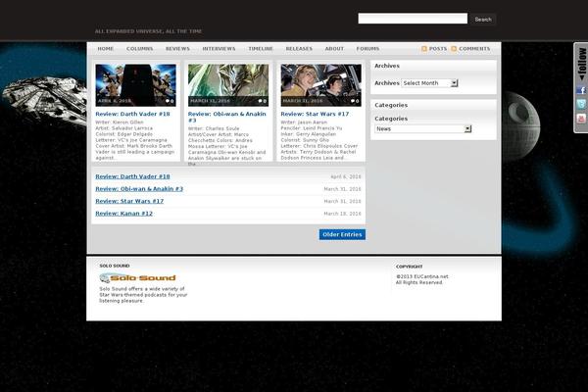Click the tagline 'All Expanded Universe, All The Time'
The image size is (588, 392).
[x=149, y=31]
